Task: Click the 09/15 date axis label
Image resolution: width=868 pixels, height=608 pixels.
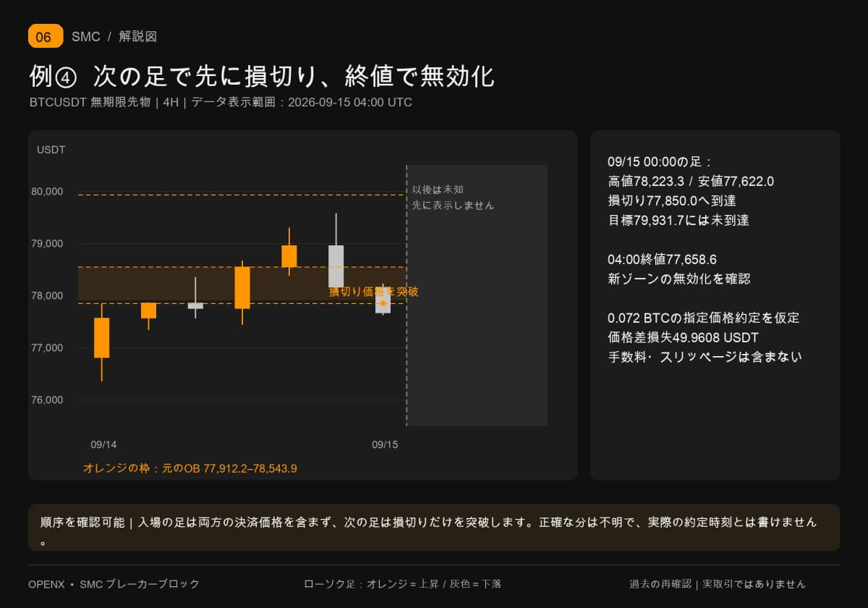Action: [x=385, y=444]
